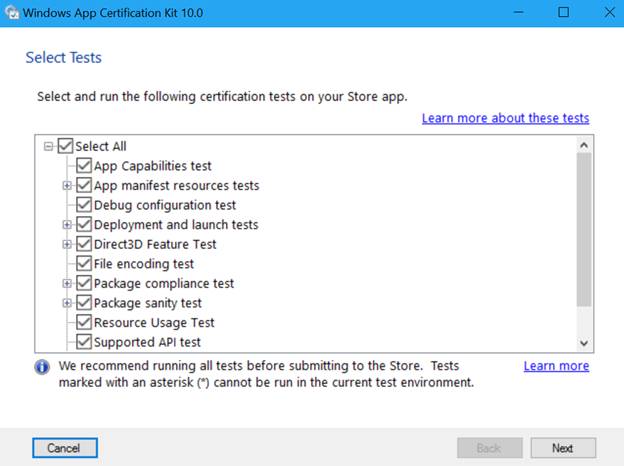
Task: Toggle the Package sanity test checkbox
Action: click(84, 303)
